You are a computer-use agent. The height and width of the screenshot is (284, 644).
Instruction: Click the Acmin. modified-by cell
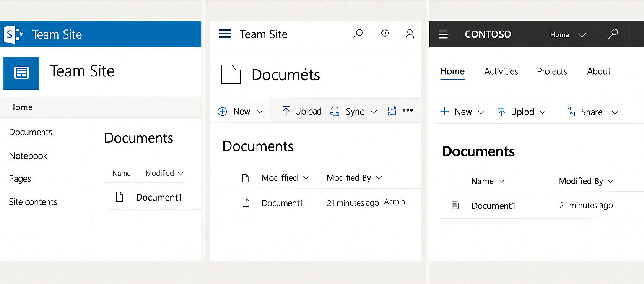pos(396,202)
